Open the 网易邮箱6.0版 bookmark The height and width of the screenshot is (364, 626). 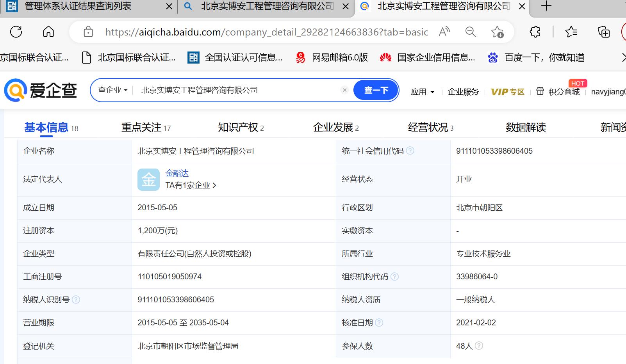click(332, 58)
